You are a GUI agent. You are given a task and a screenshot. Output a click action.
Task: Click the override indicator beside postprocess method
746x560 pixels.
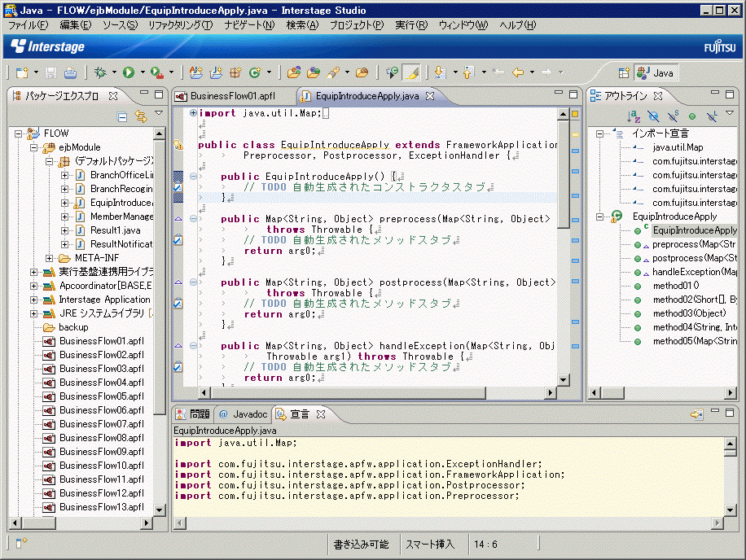[178, 282]
